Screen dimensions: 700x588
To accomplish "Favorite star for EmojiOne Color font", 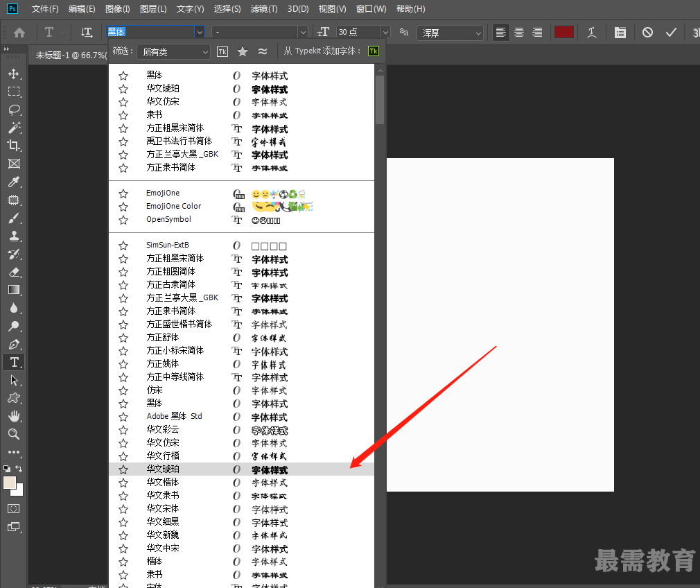I will pyautogui.click(x=123, y=207).
